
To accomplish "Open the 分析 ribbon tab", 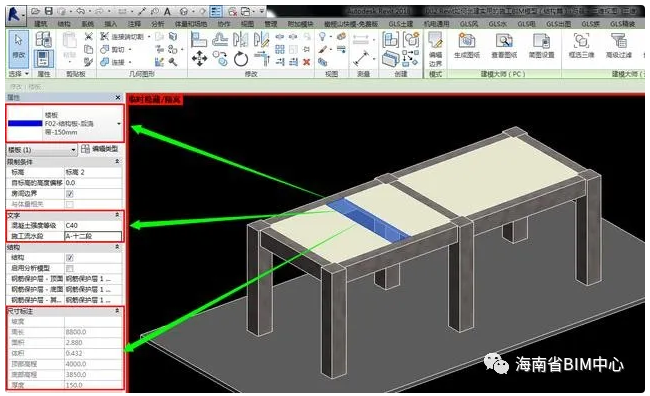I will click(158, 24).
